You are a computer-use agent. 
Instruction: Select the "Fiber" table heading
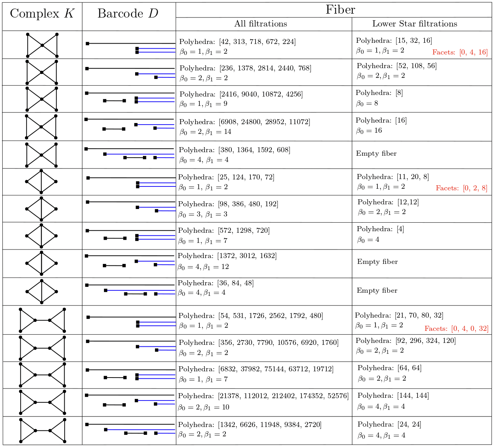(340, 10)
